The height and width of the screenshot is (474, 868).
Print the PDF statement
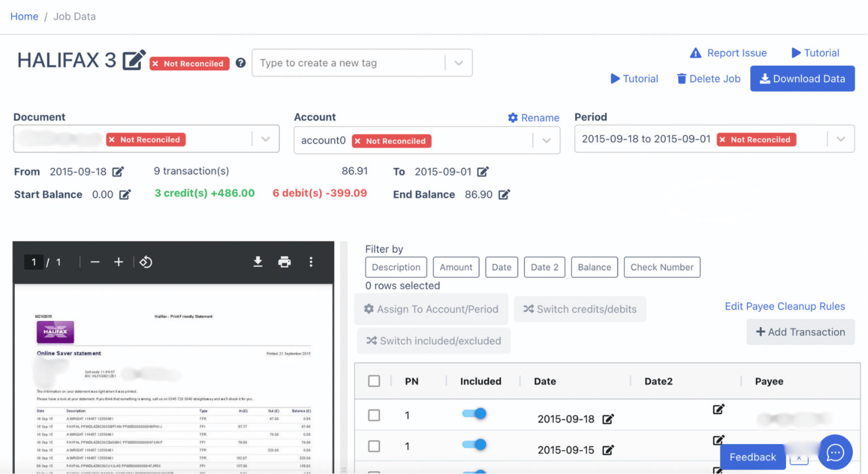click(x=284, y=262)
